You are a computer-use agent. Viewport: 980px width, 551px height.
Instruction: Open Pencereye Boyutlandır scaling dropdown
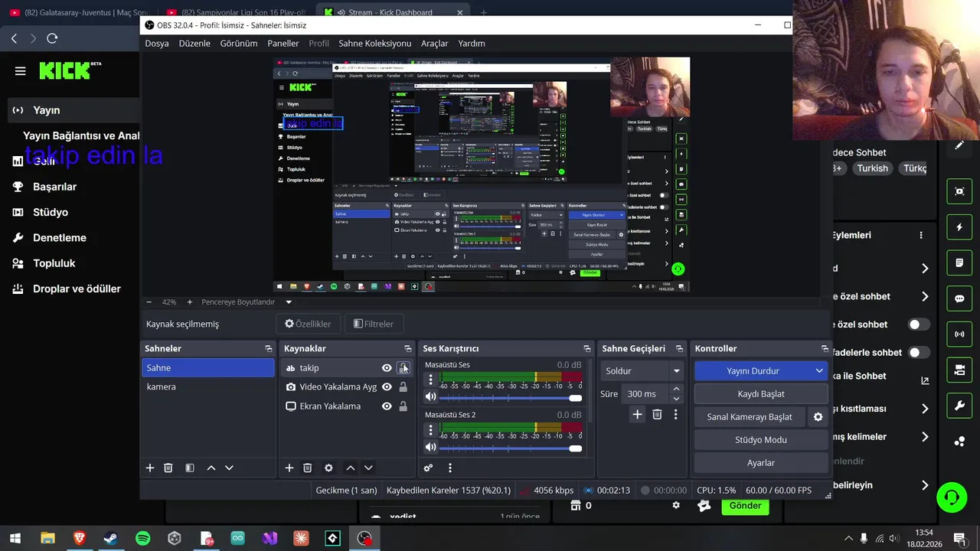(x=289, y=302)
